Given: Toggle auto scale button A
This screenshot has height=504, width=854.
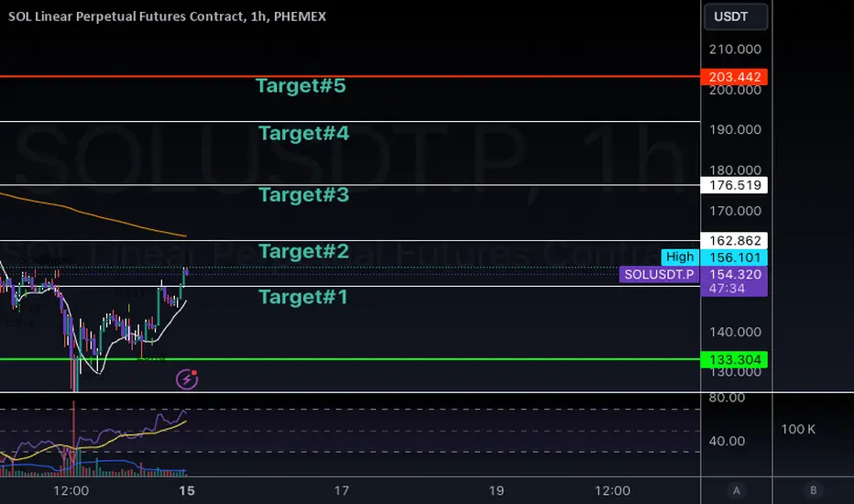Looking at the screenshot, I should 737,490.
